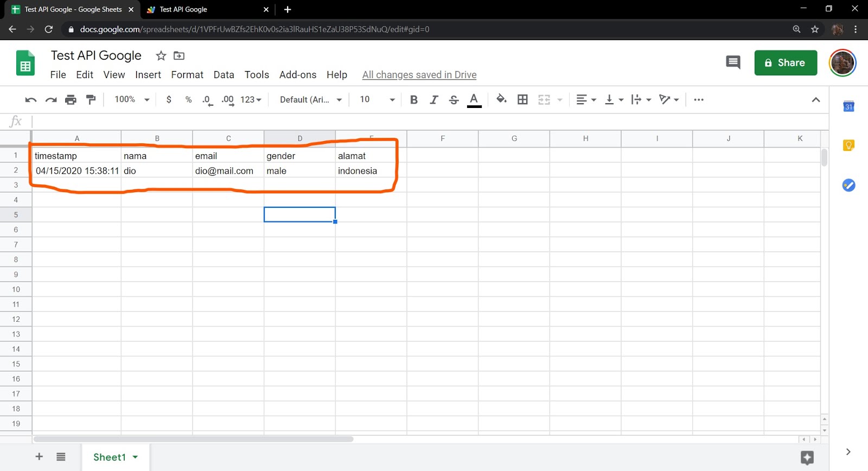Open horizontal align dropdown
Viewport: 868px width, 471px height.
click(x=586, y=100)
